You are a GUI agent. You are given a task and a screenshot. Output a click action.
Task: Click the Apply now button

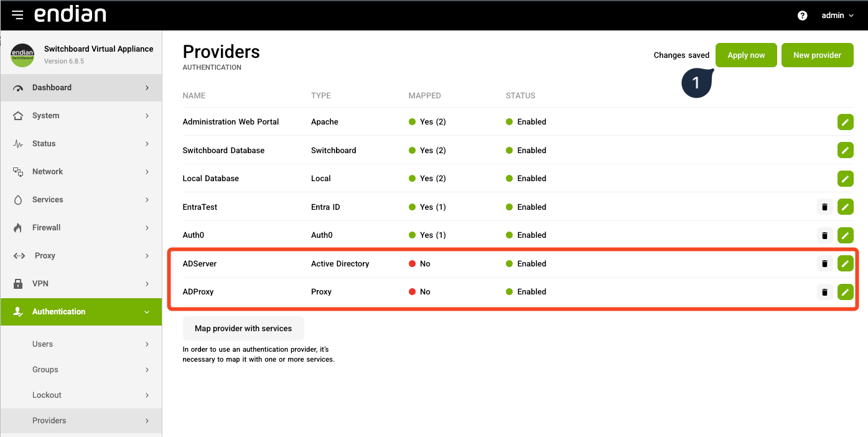pos(746,55)
